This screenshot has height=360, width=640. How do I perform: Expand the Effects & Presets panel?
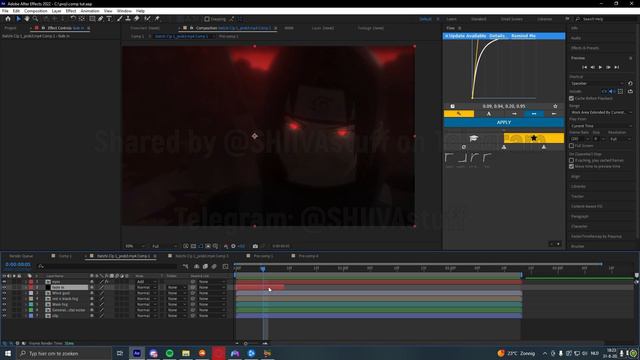[x=585, y=48]
